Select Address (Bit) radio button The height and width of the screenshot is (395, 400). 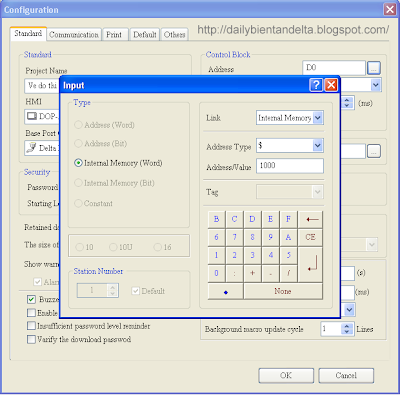click(78, 144)
